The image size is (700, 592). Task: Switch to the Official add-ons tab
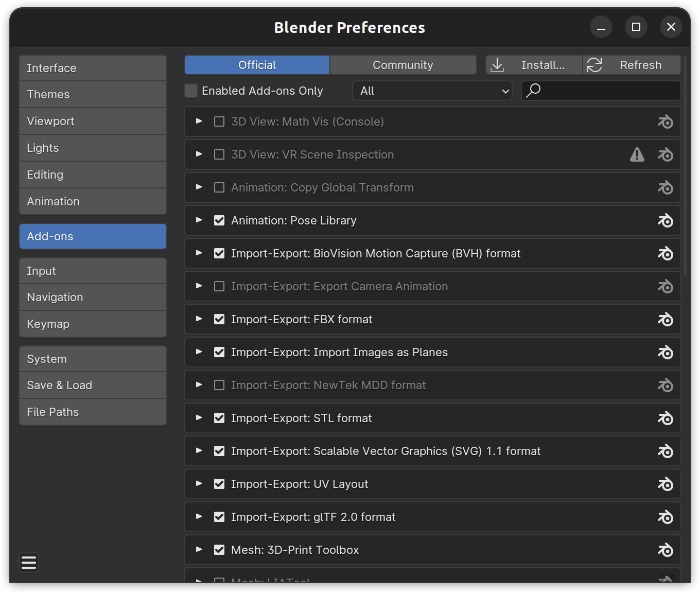(257, 65)
